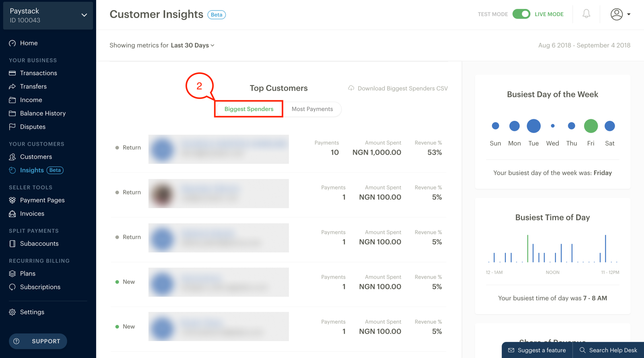This screenshot has height=358, width=644.
Task: Switch to the Most Payments tab
Action: [x=312, y=109]
